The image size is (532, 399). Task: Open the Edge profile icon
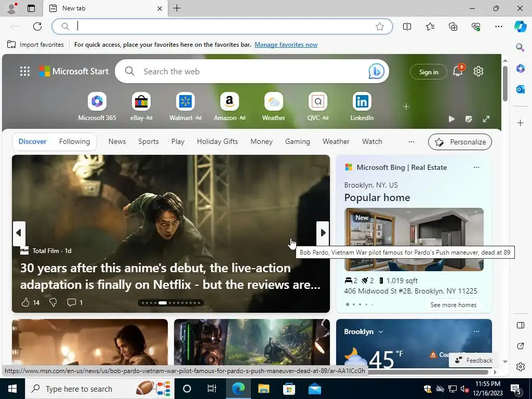pyautogui.click(x=11, y=8)
